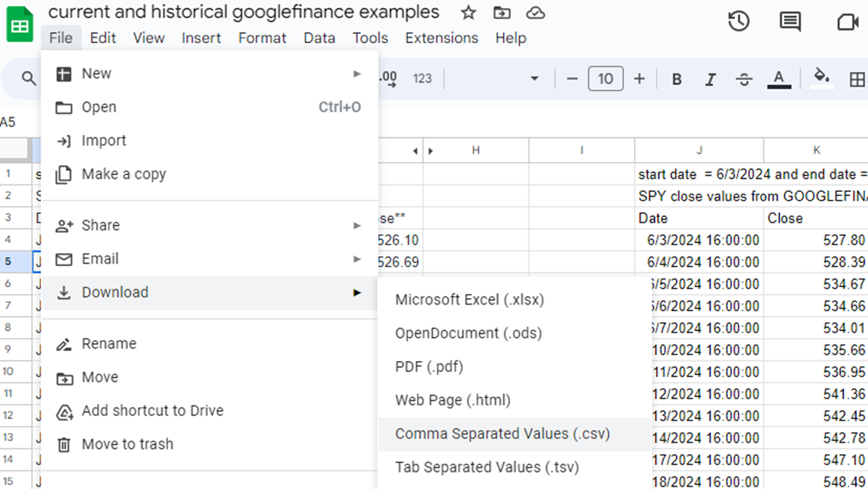The height and width of the screenshot is (489, 868).
Task: Select column K header
Action: click(816, 150)
